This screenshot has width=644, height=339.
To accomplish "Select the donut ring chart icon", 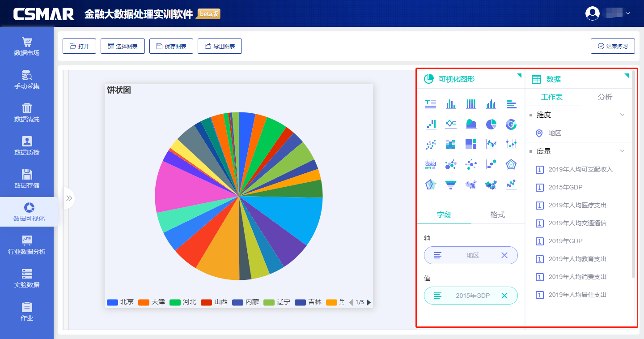I will [x=511, y=124].
